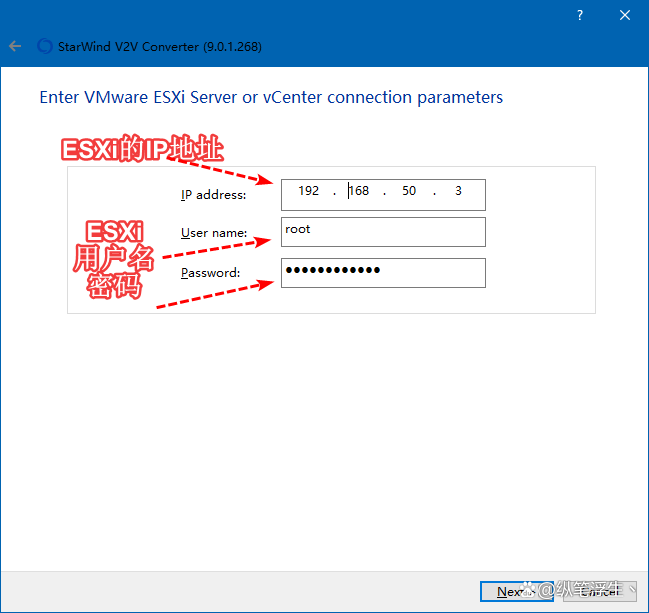Click the IP address label
Viewport: 649px width, 613px height.
[214, 195]
